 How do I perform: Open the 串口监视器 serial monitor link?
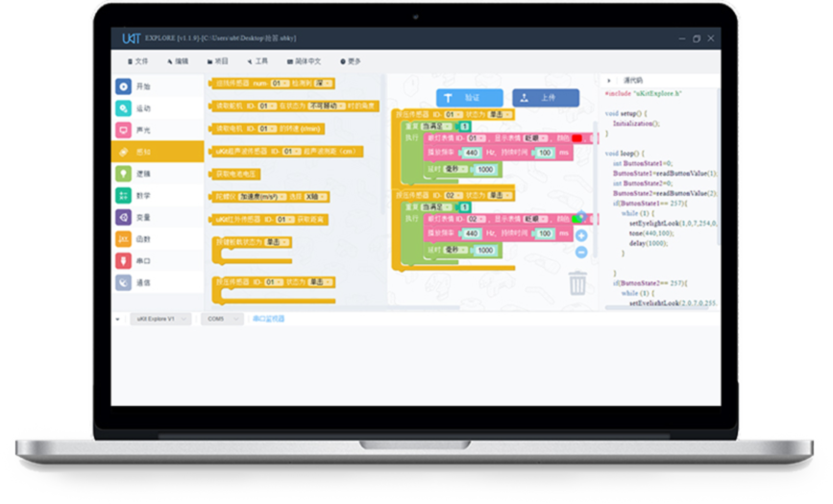(268, 319)
